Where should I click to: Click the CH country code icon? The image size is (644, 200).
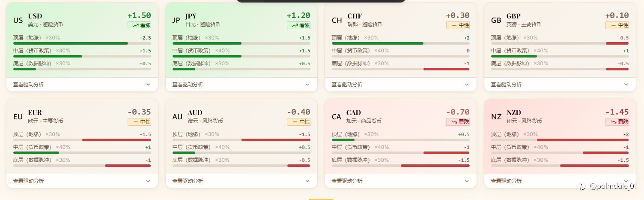tap(337, 20)
